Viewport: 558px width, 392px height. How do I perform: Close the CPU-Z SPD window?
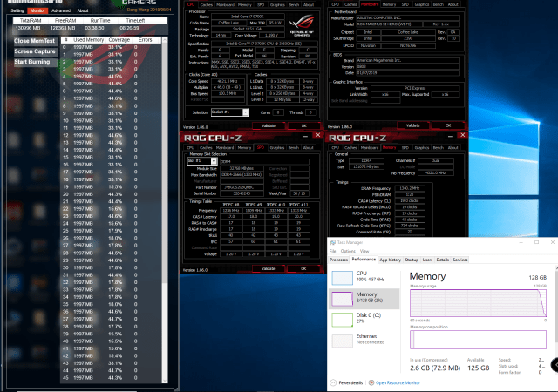(317, 135)
